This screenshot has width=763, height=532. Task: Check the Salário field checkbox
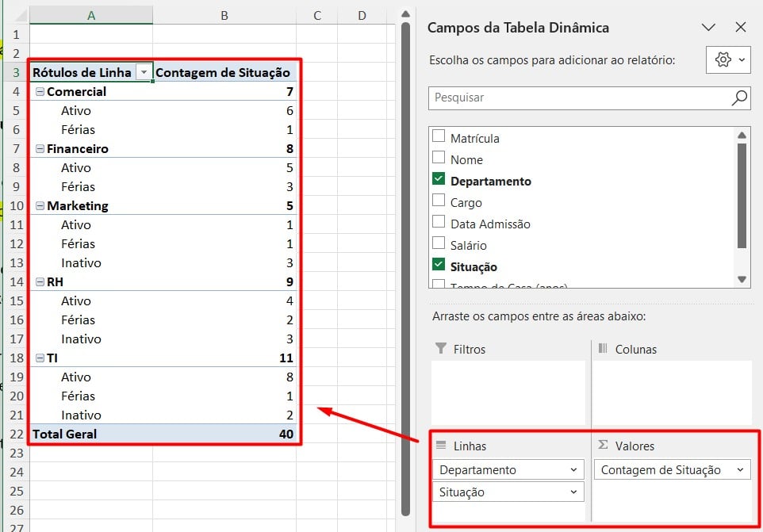pyautogui.click(x=439, y=243)
